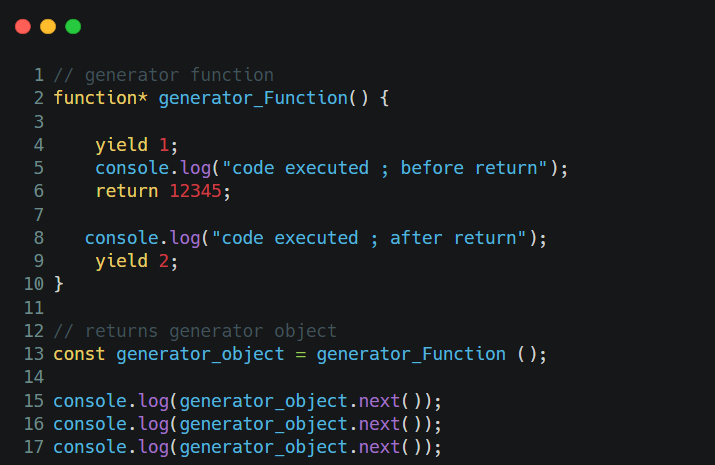Click the 'yield 1;' statement
The width and height of the screenshot is (715, 465).
pos(137,145)
